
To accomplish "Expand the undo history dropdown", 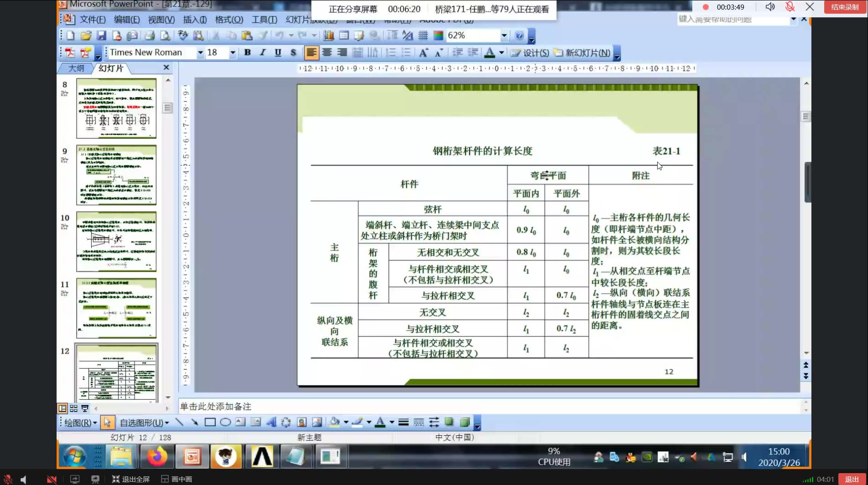I will click(291, 36).
